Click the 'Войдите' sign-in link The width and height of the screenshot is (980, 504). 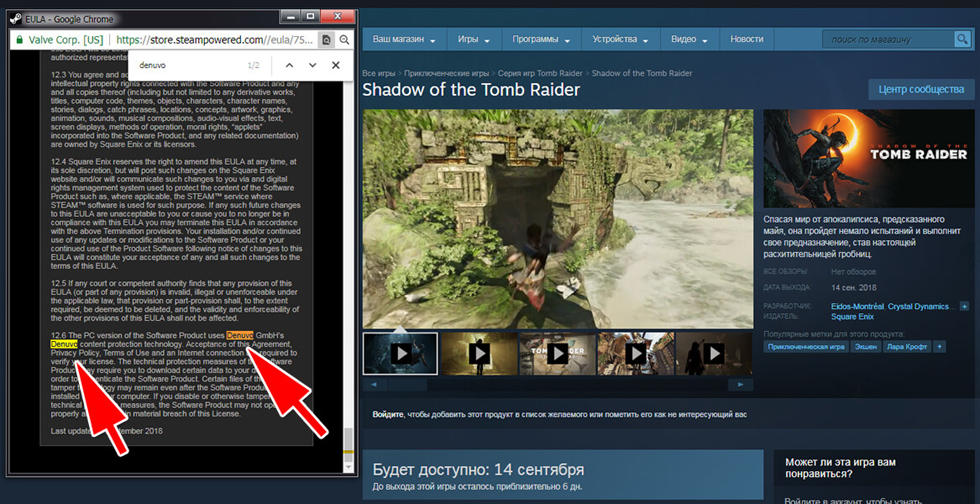click(x=387, y=414)
